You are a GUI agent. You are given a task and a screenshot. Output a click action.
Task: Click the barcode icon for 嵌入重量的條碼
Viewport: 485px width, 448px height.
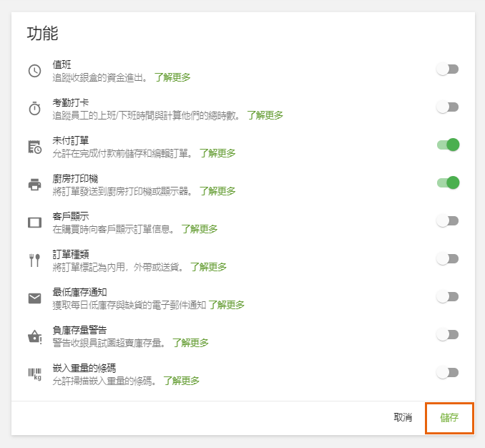click(34, 374)
